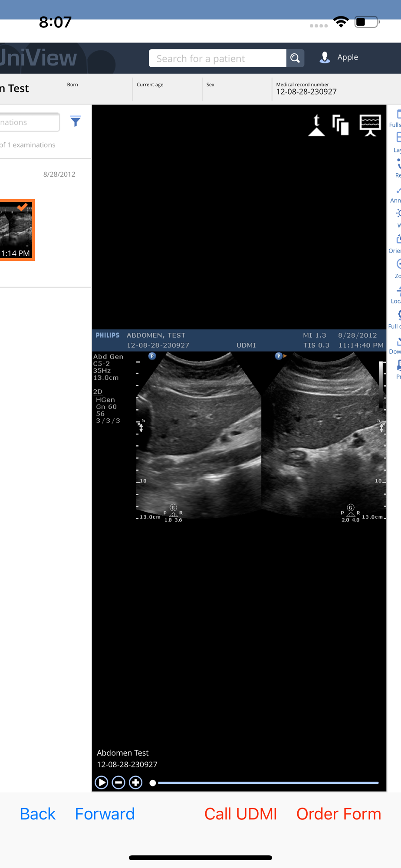Viewport: 401px width, 868px height.
Task: Tap the Forward button
Action: click(x=105, y=814)
